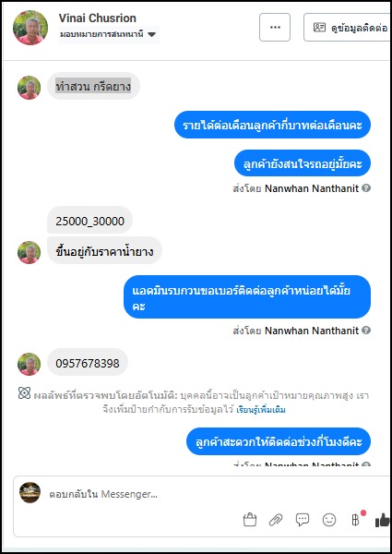Click the Baht payment request icon
This screenshot has width=392, height=554.
pyautogui.click(x=356, y=520)
